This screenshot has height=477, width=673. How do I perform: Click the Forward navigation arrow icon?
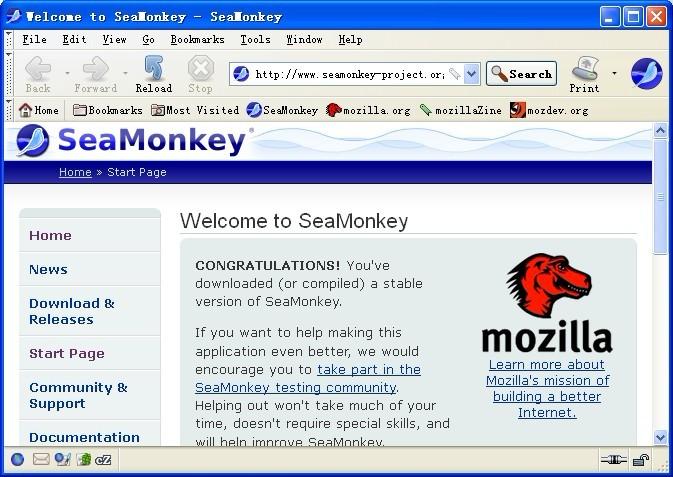tap(96, 68)
